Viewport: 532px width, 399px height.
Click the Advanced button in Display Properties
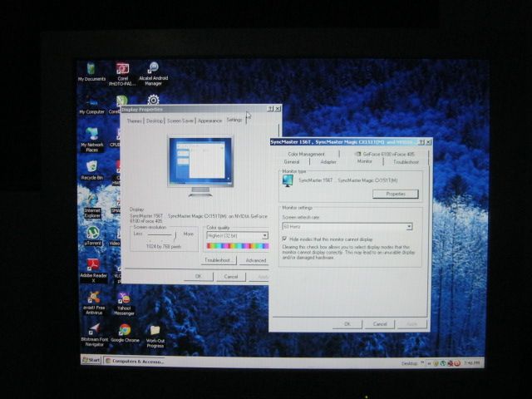pos(255,260)
